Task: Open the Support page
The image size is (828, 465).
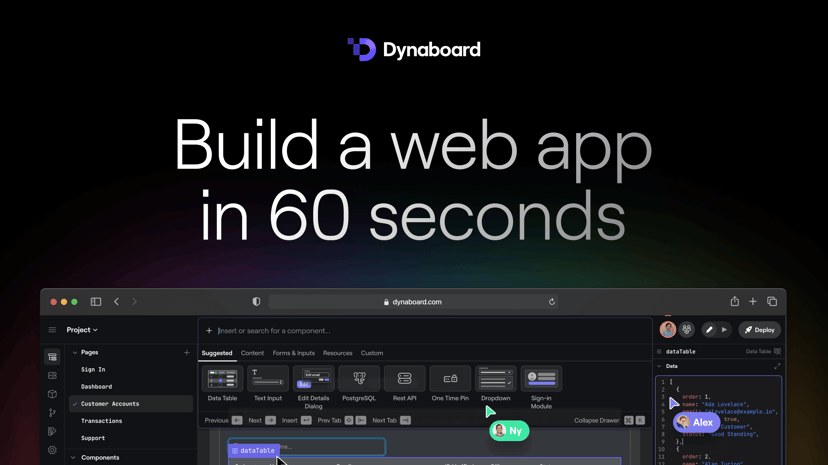Action: (93, 438)
